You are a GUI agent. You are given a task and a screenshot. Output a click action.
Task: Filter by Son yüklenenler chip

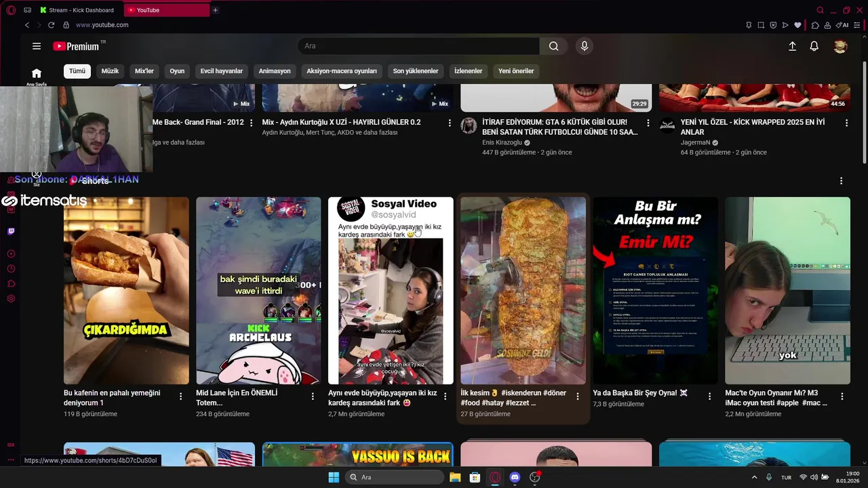click(416, 70)
